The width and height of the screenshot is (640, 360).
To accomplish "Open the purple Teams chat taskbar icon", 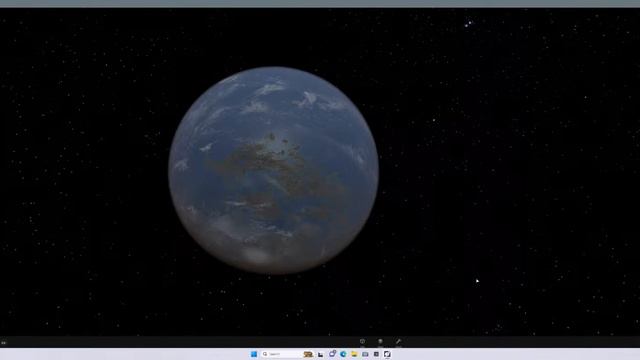I will pyautogui.click(x=332, y=354).
